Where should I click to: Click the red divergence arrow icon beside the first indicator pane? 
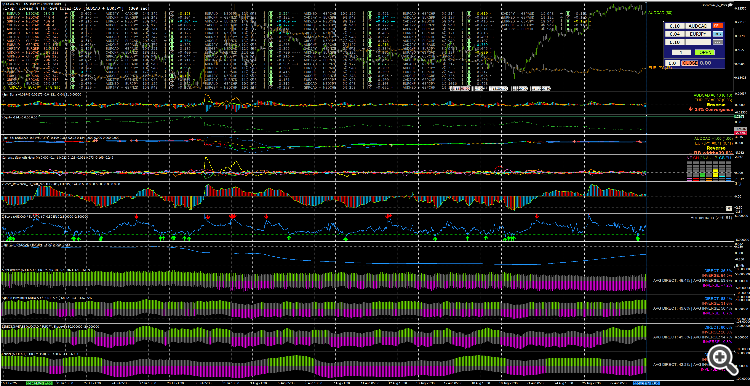click(691, 109)
